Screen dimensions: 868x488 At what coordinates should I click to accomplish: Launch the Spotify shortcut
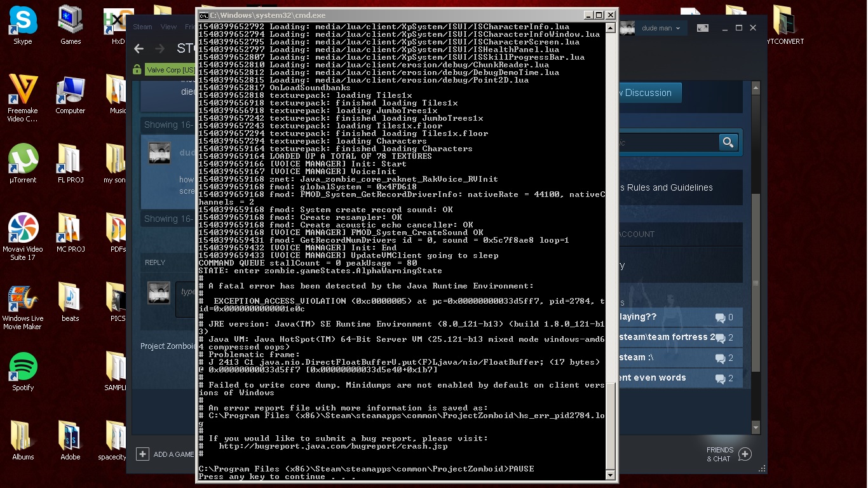[23, 372]
